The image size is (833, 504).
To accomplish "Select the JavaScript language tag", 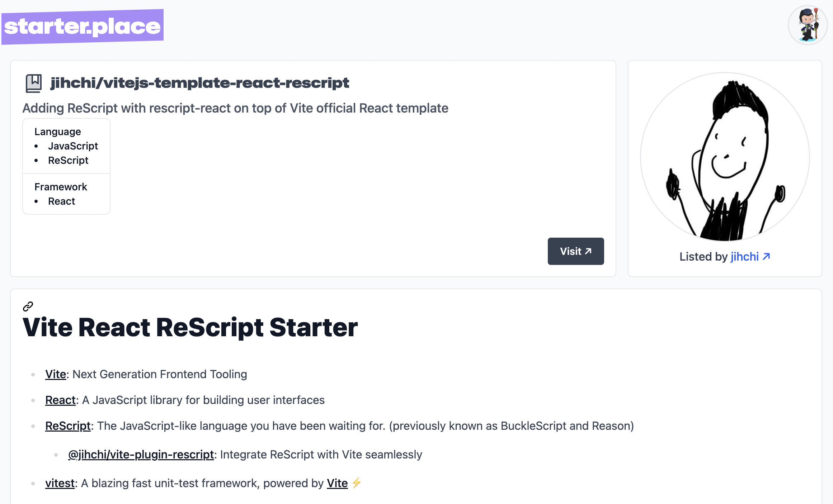I will point(73,146).
